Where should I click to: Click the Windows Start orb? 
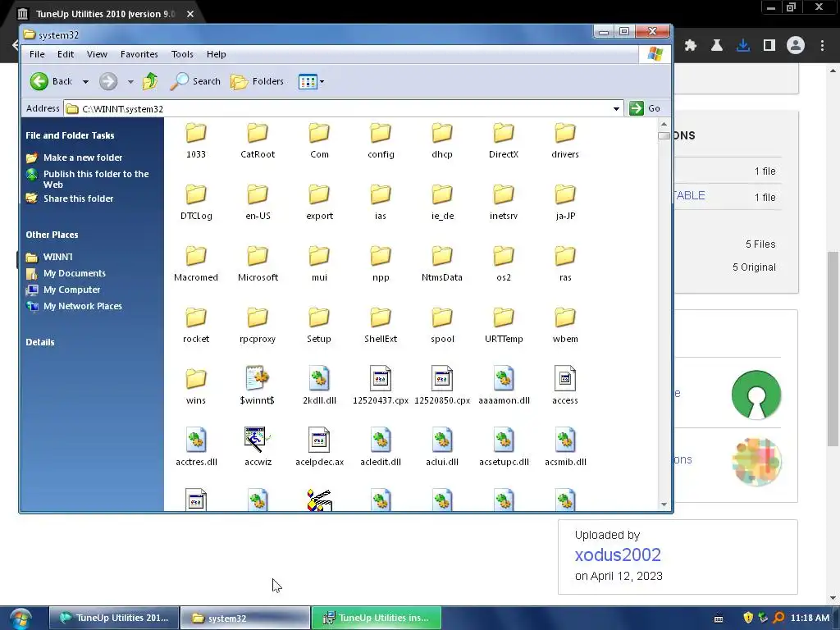pos(21,619)
